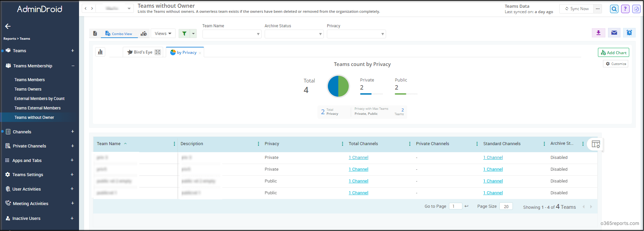Screen dimensions: 644x231
Task: Open Team Name column options menu
Action: point(174,144)
